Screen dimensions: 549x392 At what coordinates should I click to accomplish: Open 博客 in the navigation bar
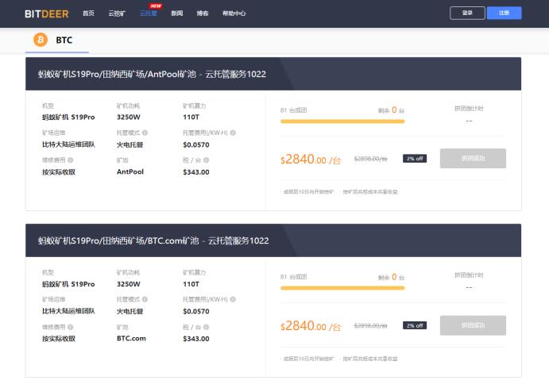[x=203, y=13]
